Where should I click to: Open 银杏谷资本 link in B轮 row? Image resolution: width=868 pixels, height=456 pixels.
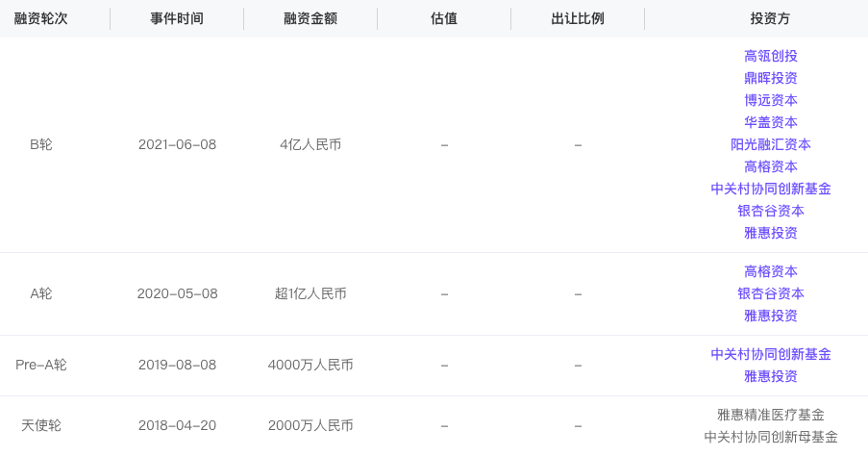[x=770, y=211]
